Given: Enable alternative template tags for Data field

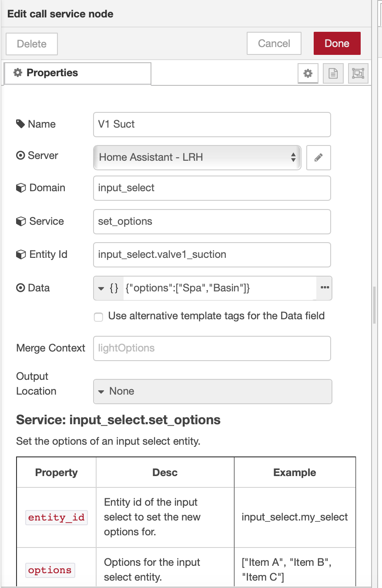Looking at the screenshot, I should (x=98, y=317).
